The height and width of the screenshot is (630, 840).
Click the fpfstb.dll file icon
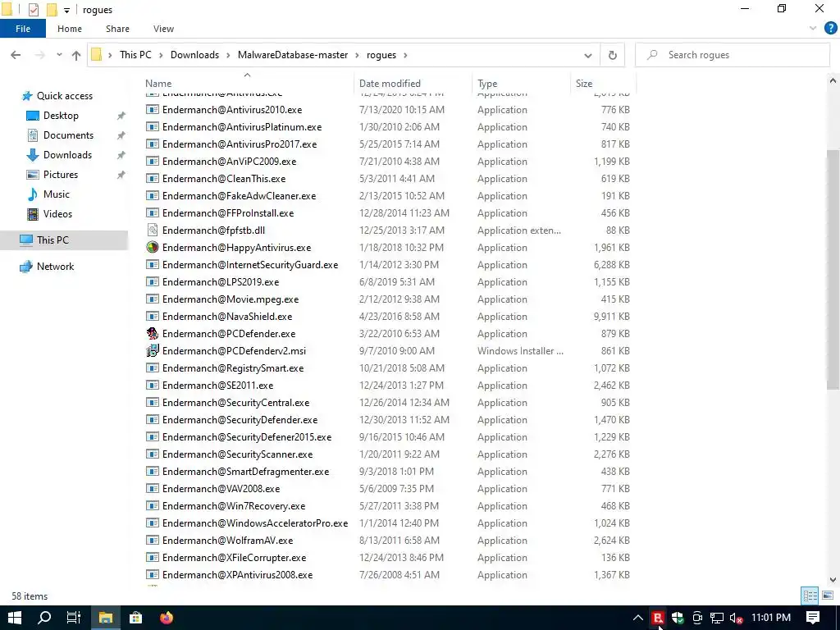point(153,231)
